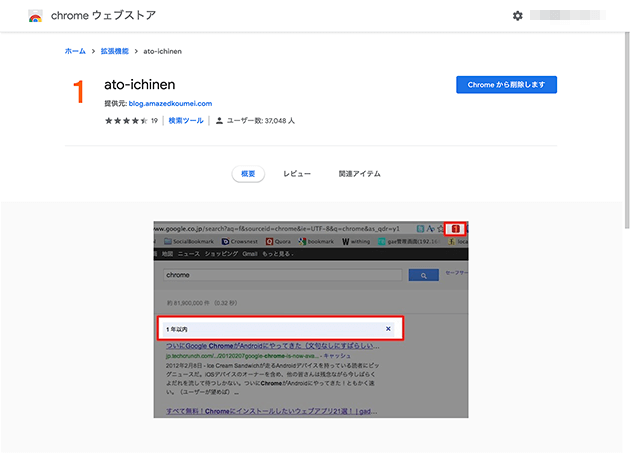This screenshot has width=630, height=460.
Task: Open the 関連アイテム tab
Action: click(x=359, y=174)
